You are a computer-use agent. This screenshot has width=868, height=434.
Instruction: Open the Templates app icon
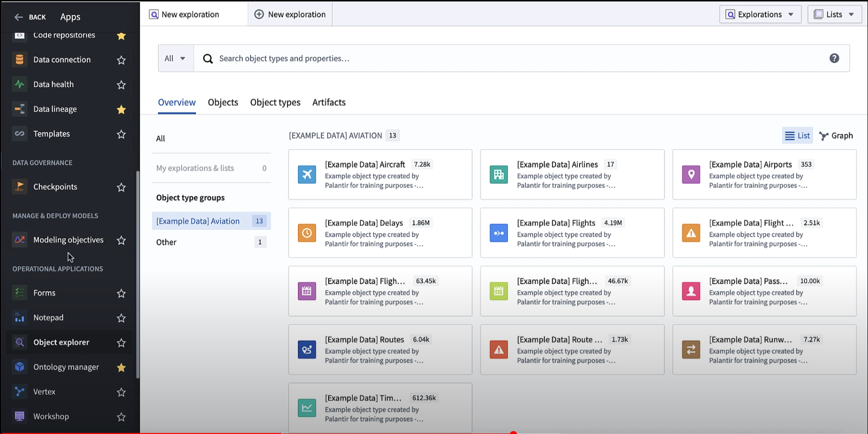[20, 134]
